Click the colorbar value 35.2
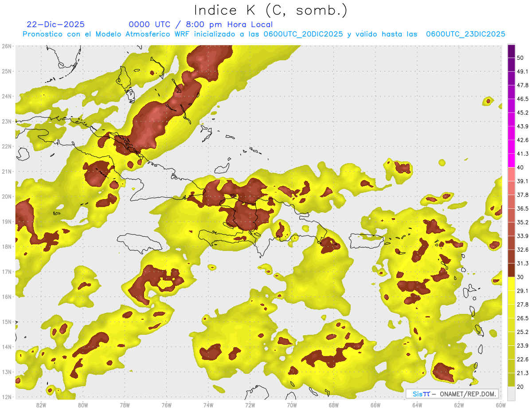The width and height of the screenshot is (532, 411). click(523, 222)
